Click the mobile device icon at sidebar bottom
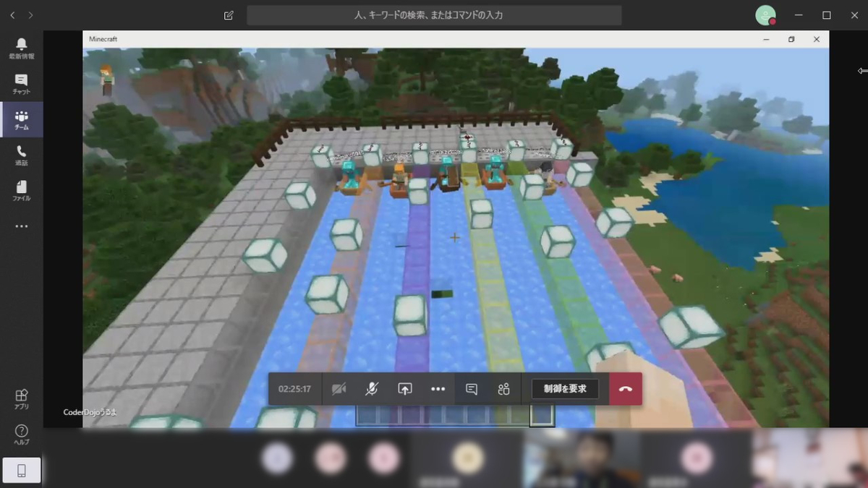Viewport: 868px width, 488px height. pos(21,471)
